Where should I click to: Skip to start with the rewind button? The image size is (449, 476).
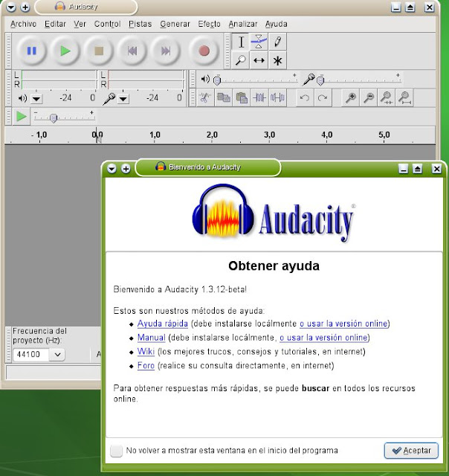(132, 51)
